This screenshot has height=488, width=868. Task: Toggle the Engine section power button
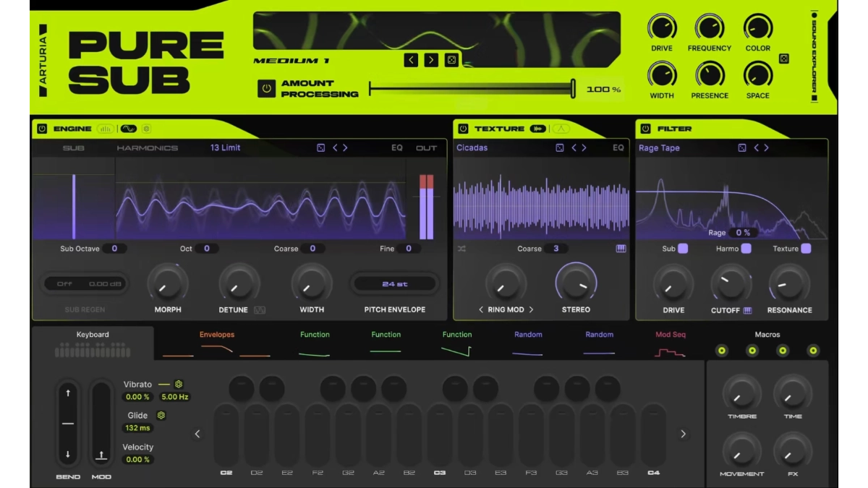coord(42,129)
